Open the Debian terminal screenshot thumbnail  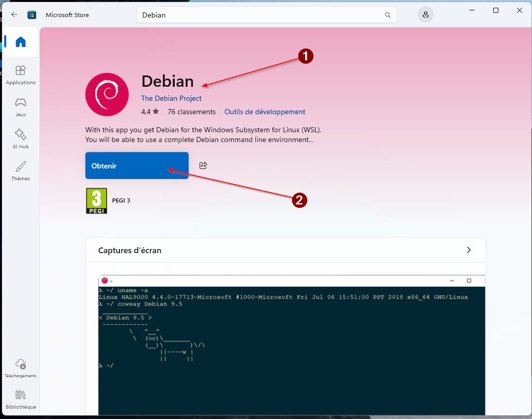tap(292, 345)
